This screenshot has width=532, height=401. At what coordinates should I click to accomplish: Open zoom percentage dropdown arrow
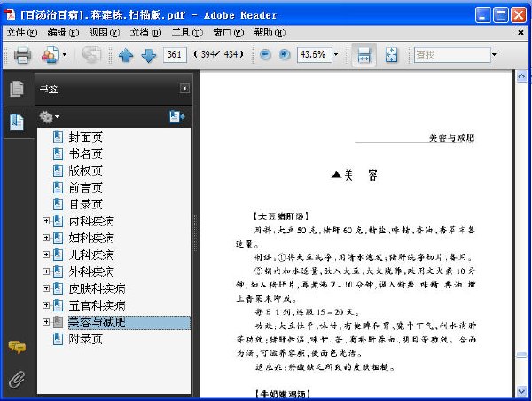point(336,54)
